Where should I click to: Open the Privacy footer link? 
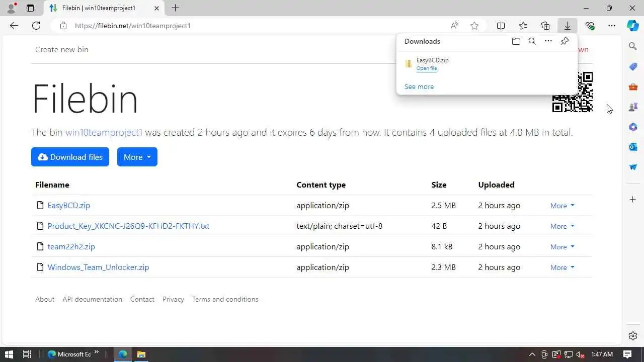tap(173, 299)
